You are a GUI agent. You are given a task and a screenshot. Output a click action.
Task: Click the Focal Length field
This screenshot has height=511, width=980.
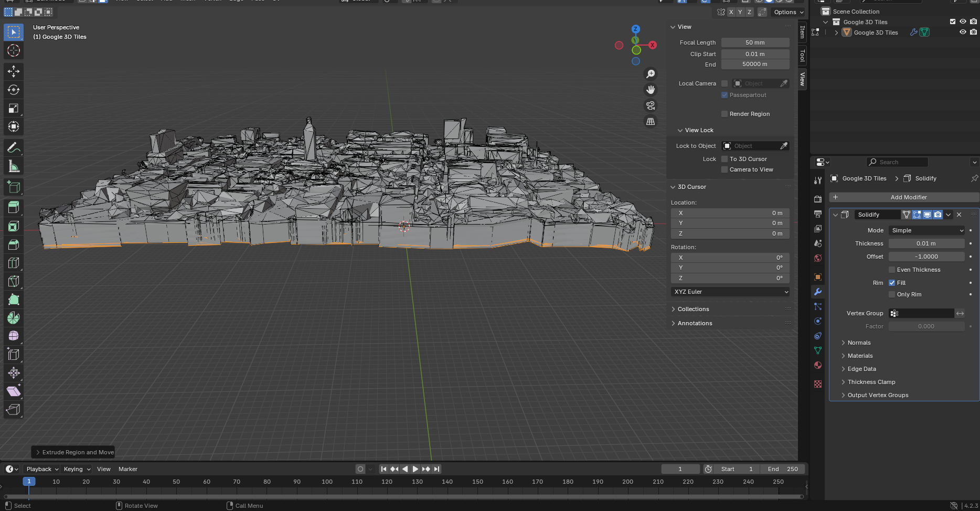point(755,42)
